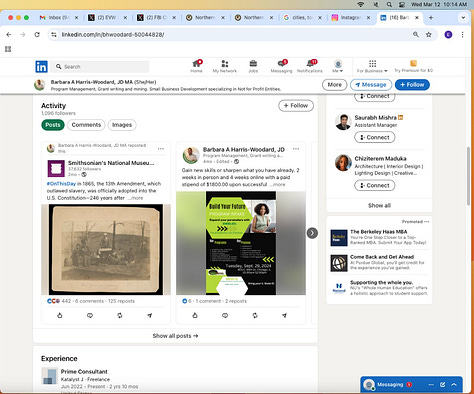
Task: Go back in browser
Action: click(x=9, y=35)
